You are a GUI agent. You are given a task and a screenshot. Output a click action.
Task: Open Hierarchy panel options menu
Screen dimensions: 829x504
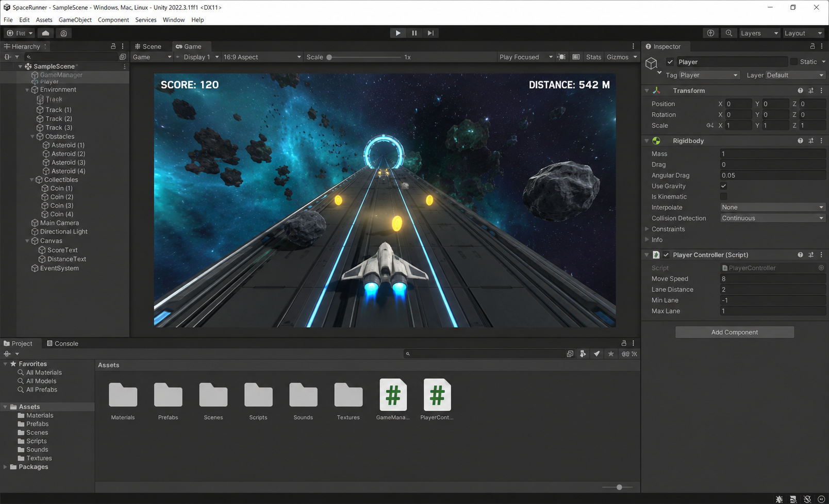point(123,46)
